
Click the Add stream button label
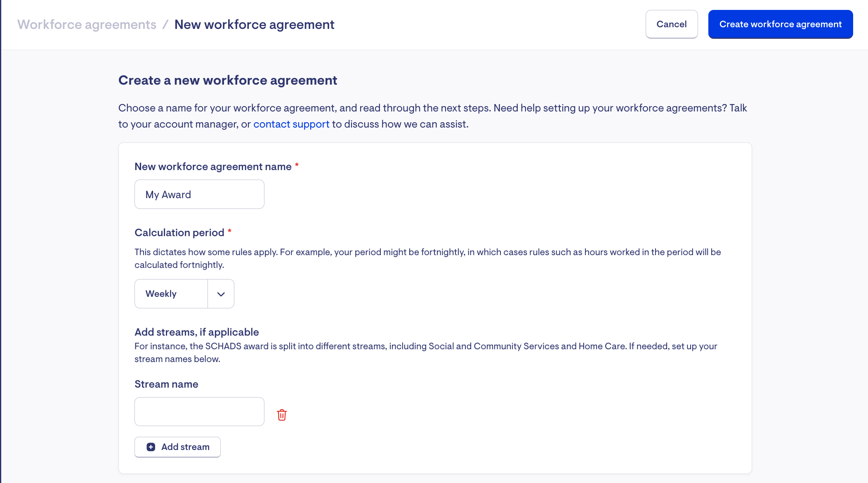click(185, 447)
